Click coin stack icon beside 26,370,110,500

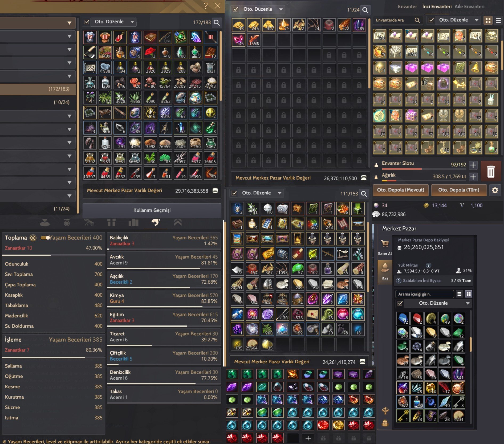[364, 178]
